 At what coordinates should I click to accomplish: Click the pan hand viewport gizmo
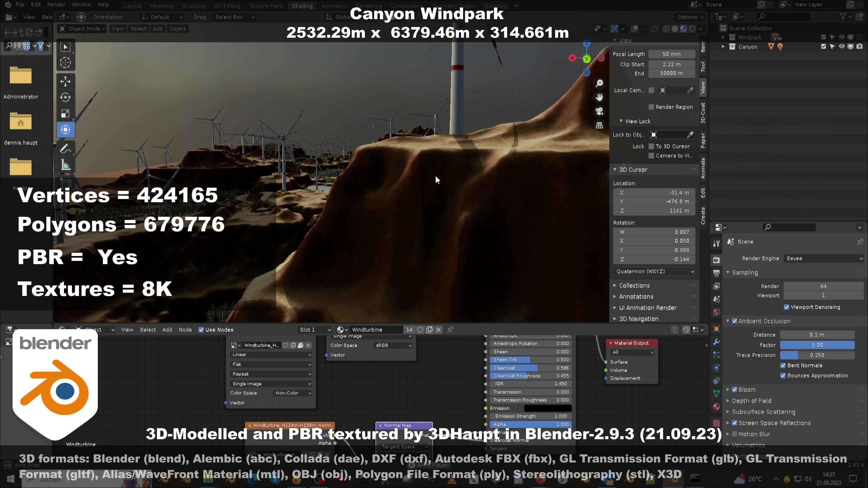pyautogui.click(x=599, y=97)
